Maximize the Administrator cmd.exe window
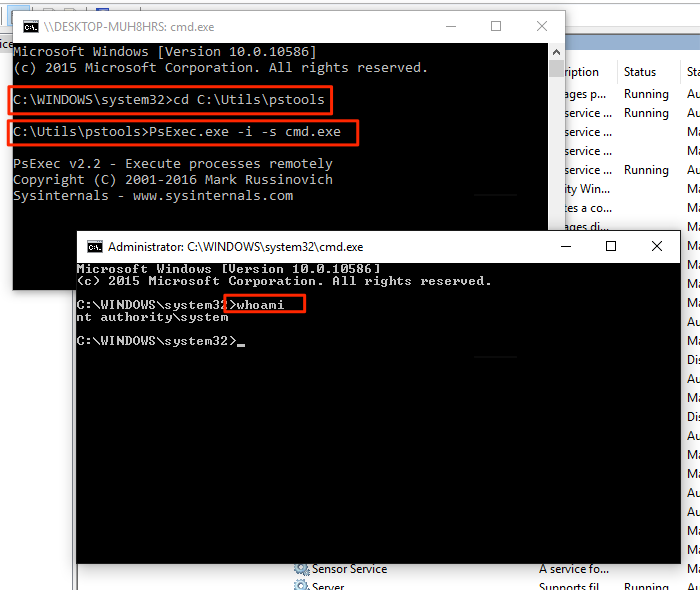 611,246
